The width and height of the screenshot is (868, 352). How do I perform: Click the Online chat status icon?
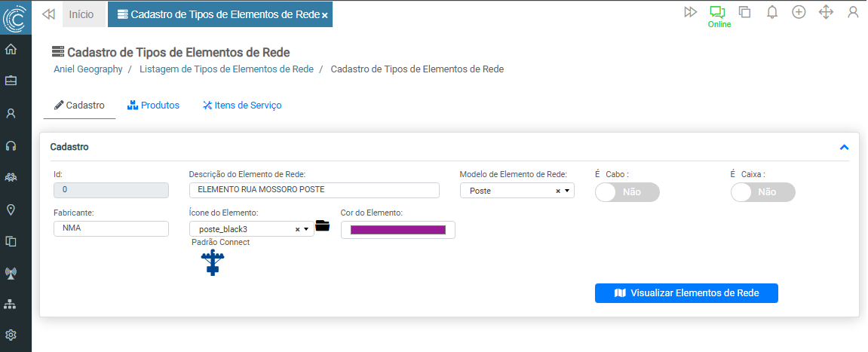[716, 13]
